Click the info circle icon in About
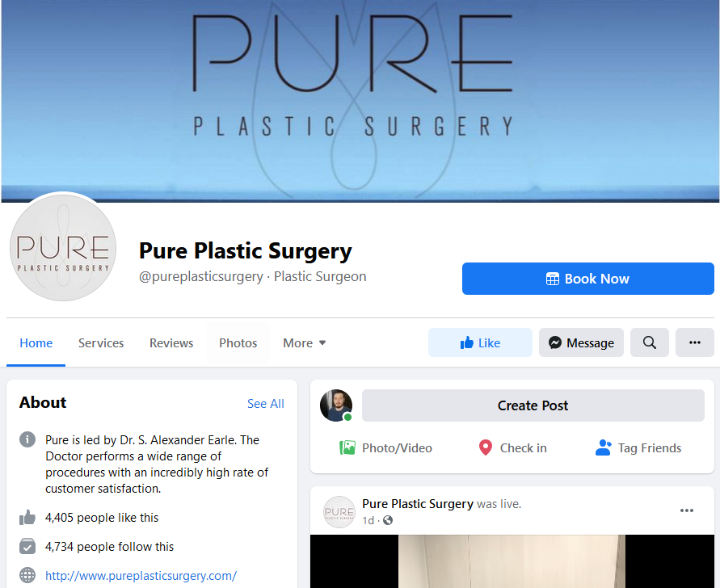This screenshot has width=720, height=588. click(x=27, y=439)
